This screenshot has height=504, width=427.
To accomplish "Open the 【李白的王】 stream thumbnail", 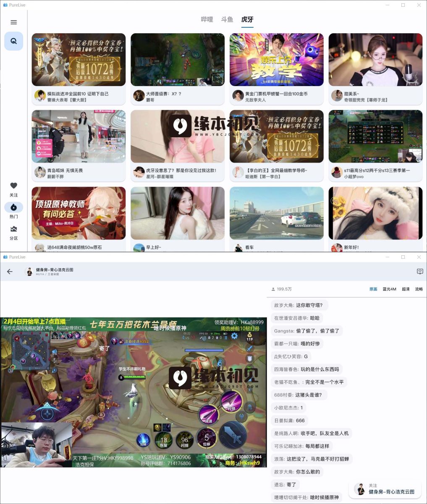I will (x=277, y=136).
